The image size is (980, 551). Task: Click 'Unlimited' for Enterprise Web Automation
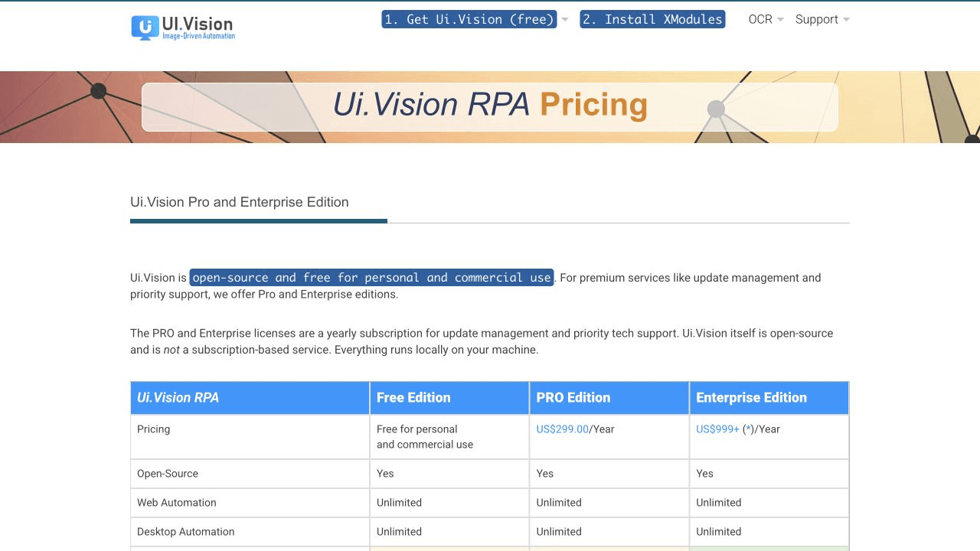tap(718, 503)
